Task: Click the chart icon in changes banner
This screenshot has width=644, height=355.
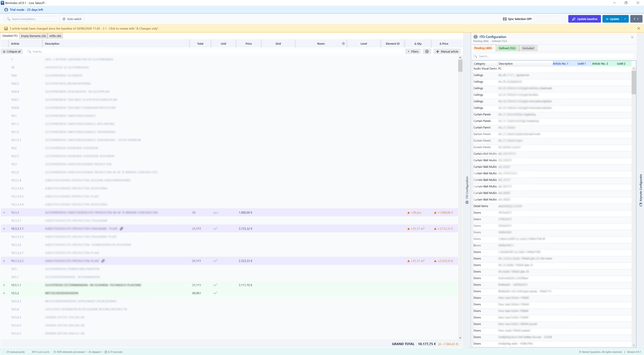Action: tap(6, 29)
